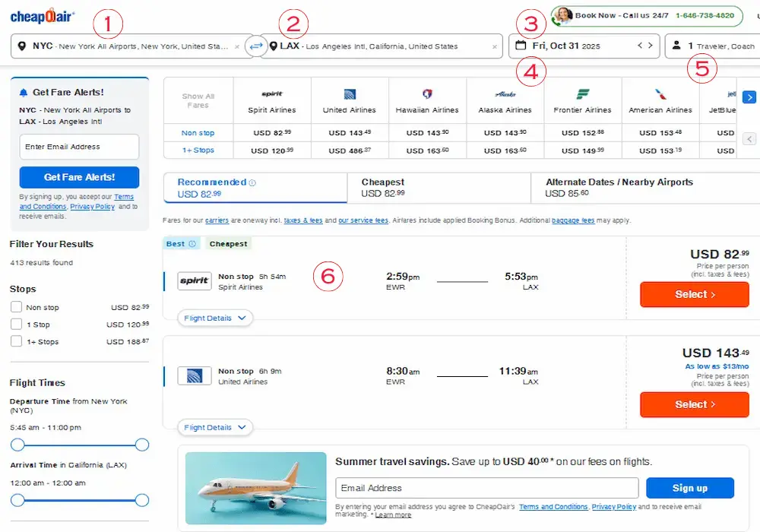Click arrival time slider right handle
Image resolution: width=760 pixels, height=532 pixels.
click(x=142, y=500)
